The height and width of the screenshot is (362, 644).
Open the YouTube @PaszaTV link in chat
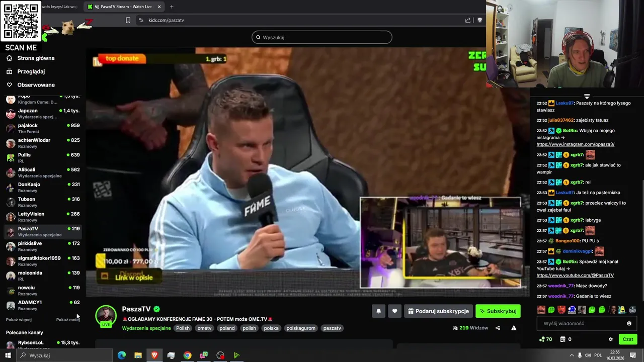pyautogui.click(x=575, y=276)
